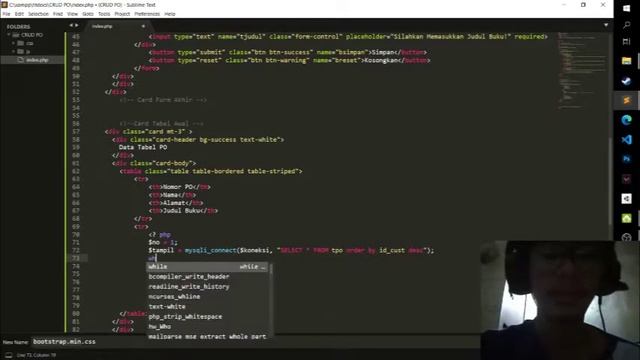The width and height of the screenshot is (640, 360).
Task: Open the Preferences menu
Action: pos(147,14)
